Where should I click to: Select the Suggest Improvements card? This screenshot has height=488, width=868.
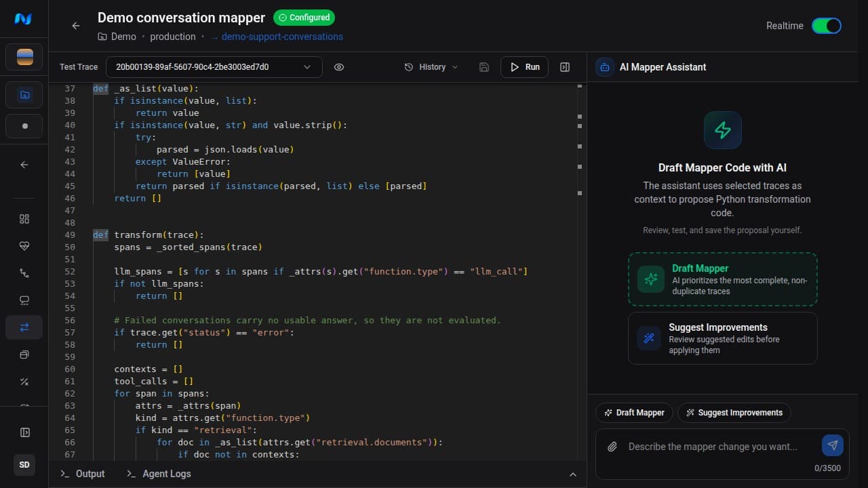[x=722, y=338]
